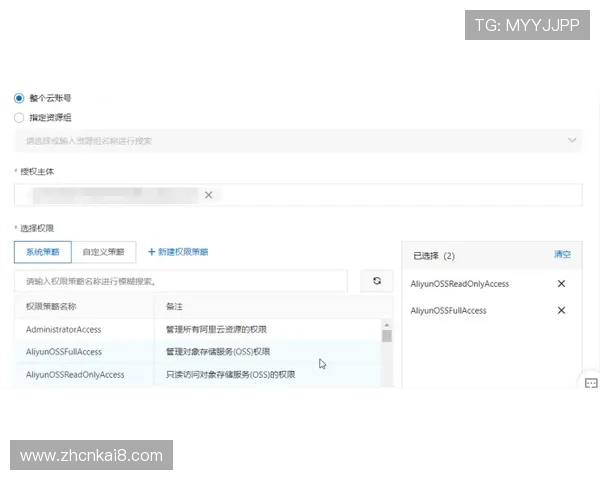
Task: Refresh the policy list with refresh icon
Action: [377, 281]
